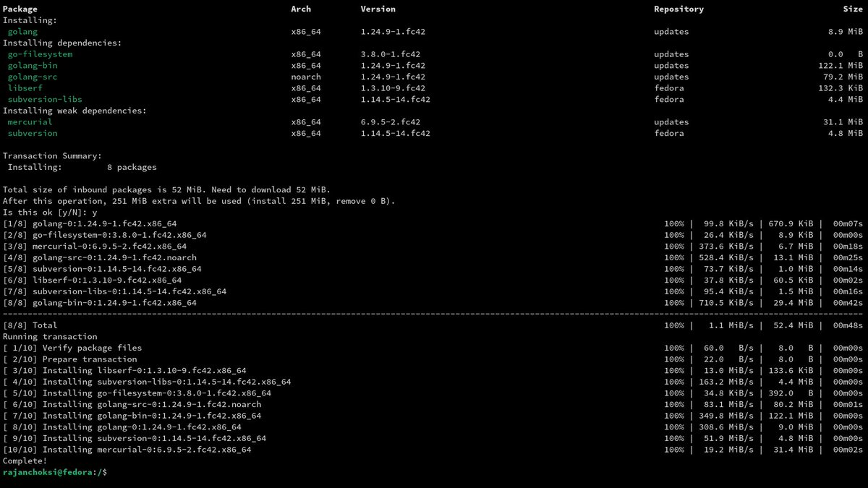Click version '6.9.5-2.fc42' of mercurial
868x488 pixels.
(391, 122)
